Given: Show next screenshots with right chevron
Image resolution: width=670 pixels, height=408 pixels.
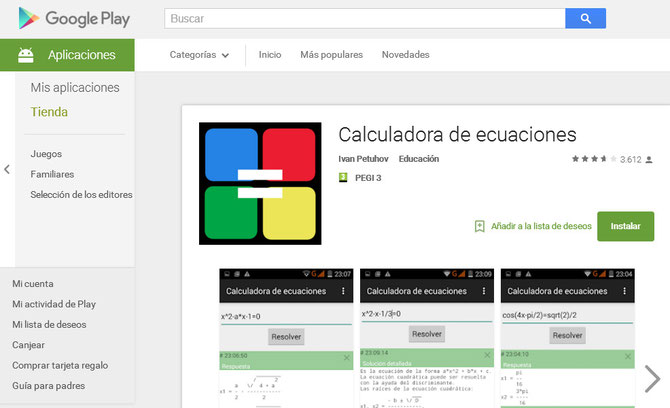Looking at the screenshot, I should click(x=652, y=379).
